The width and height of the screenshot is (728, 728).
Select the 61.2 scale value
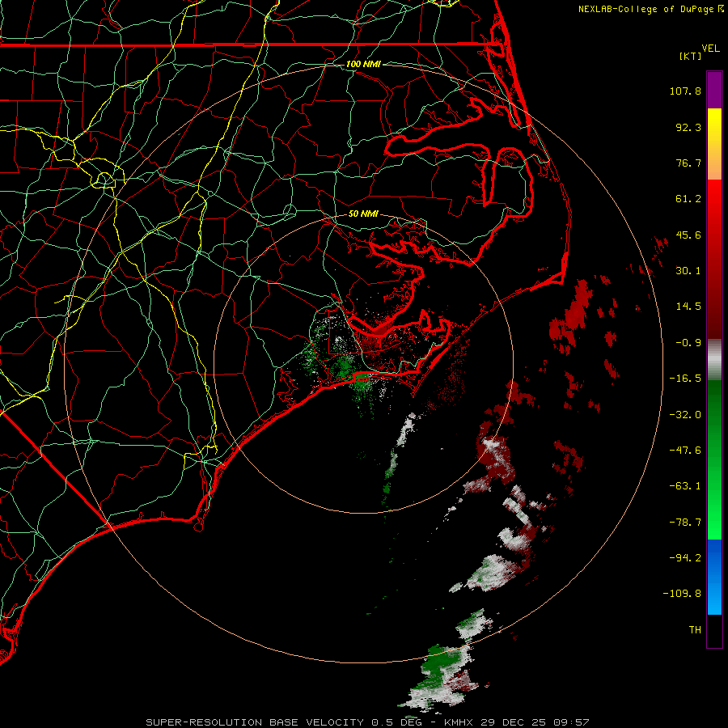point(688,199)
